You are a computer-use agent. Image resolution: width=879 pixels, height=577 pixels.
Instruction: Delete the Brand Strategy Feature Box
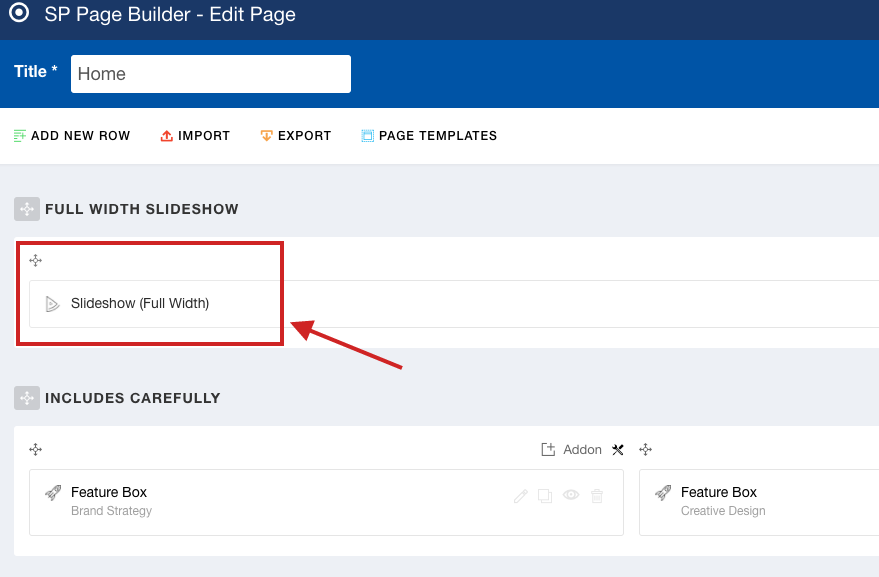pyautogui.click(x=597, y=496)
